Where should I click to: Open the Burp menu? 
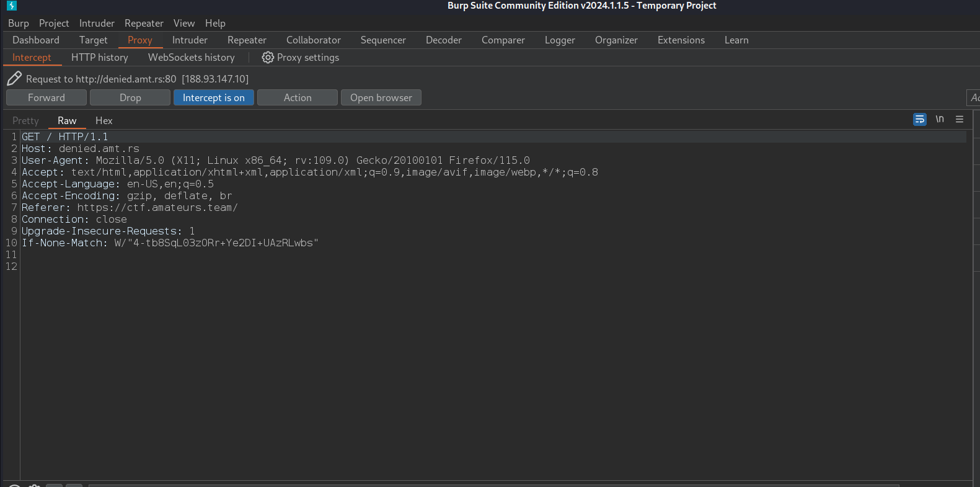coord(19,23)
